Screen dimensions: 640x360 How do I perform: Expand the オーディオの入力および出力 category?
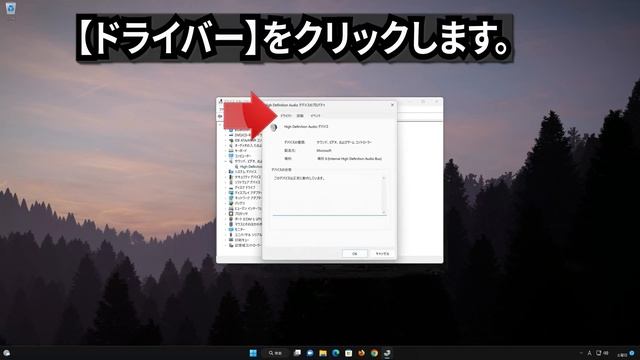pyautogui.click(x=225, y=145)
